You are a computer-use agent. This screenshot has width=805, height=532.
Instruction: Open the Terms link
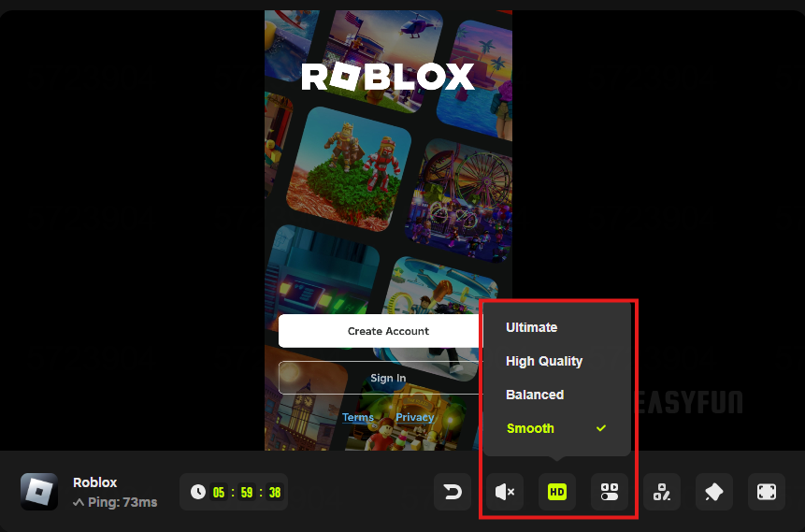(x=358, y=417)
